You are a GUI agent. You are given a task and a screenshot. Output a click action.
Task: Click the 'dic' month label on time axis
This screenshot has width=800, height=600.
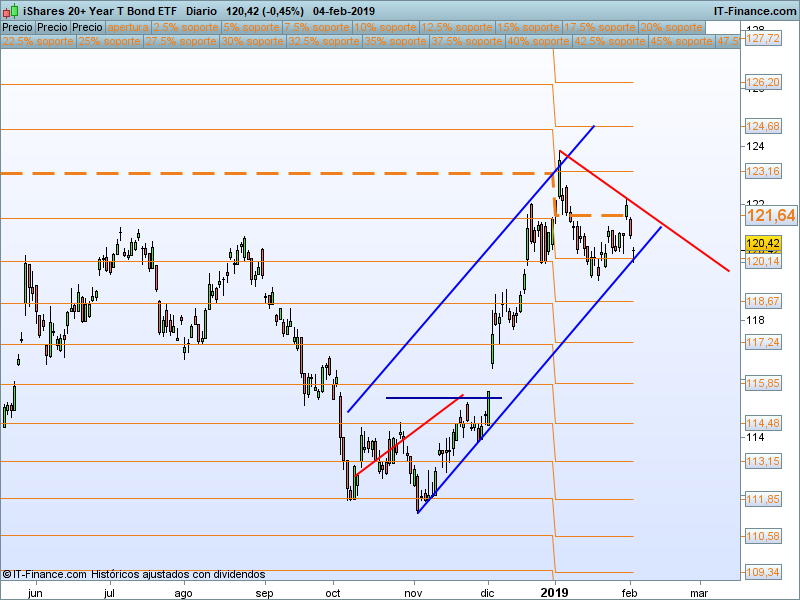(487, 593)
